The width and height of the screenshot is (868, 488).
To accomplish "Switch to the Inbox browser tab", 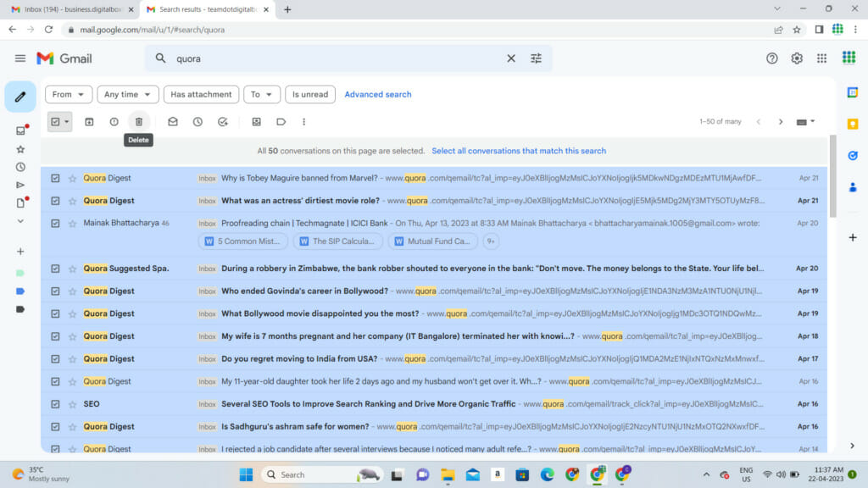I will click(68, 8).
